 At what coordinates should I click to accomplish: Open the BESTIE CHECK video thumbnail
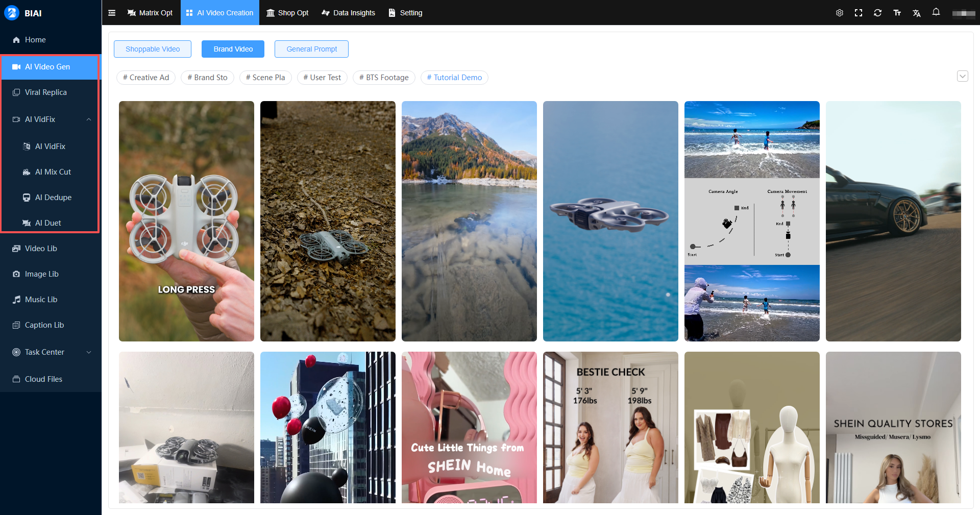pos(610,428)
